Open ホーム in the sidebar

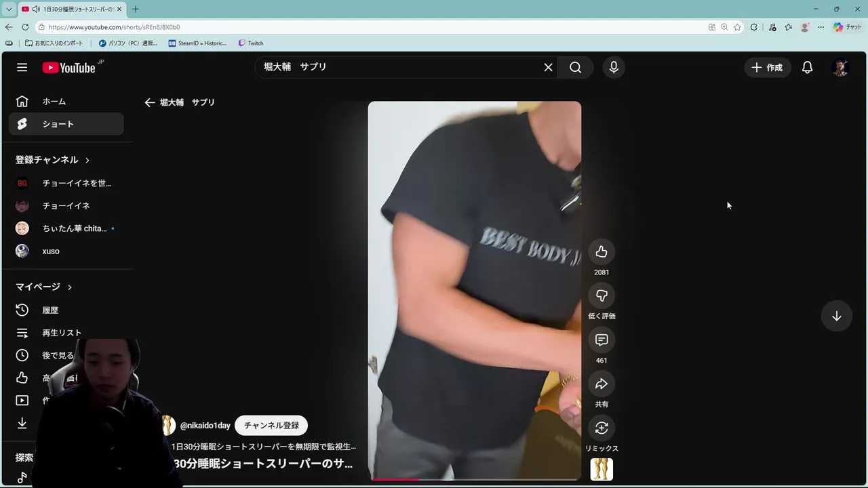coord(66,102)
